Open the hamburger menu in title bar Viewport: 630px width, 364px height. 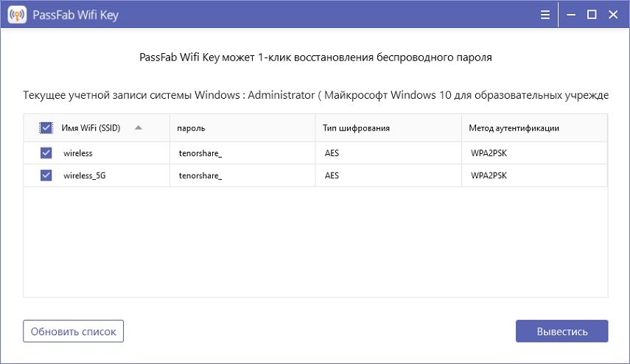[x=545, y=15]
